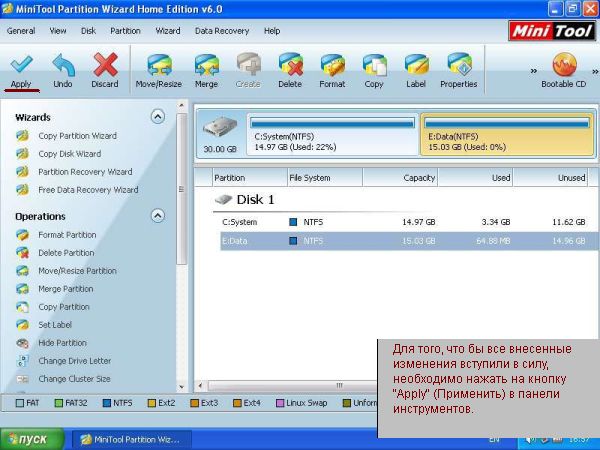Click the Merge Partition operation icon

pos(23,289)
